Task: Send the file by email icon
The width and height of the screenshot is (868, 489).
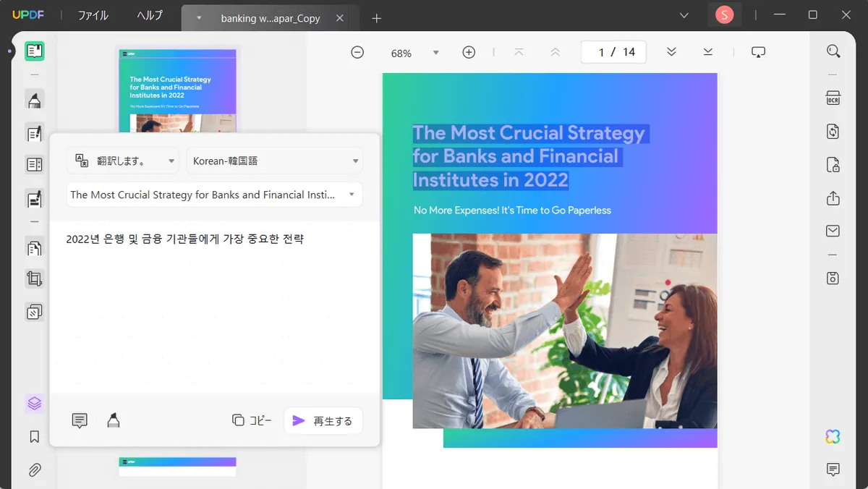Action: pyautogui.click(x=833, y=231)
